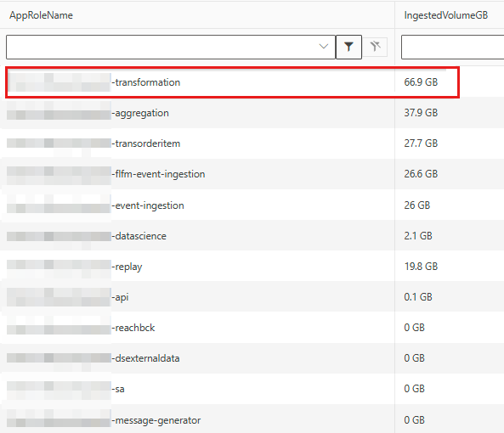The image size is (504, 433).
Task: Click the 0 GB value for reachbck
Action: tap(414, 328)
